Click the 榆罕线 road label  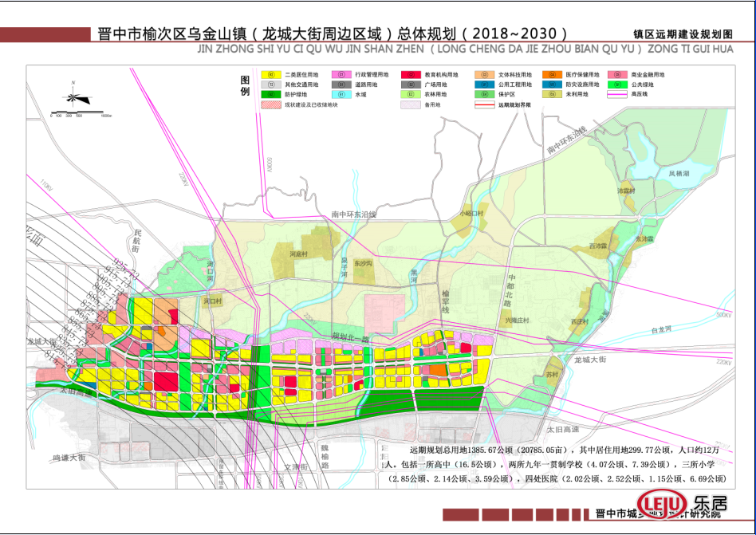(x=446, y=301)
